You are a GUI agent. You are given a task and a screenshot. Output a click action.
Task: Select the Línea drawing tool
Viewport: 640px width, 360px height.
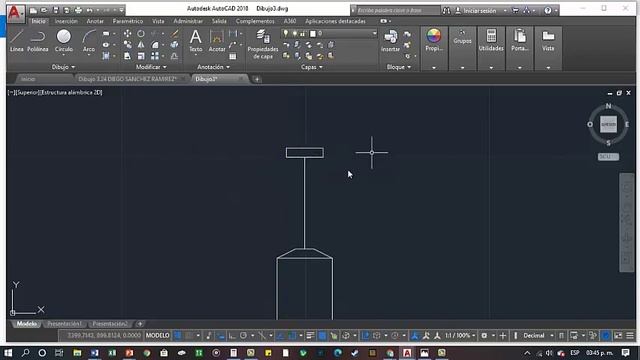(x=16, y=41)
